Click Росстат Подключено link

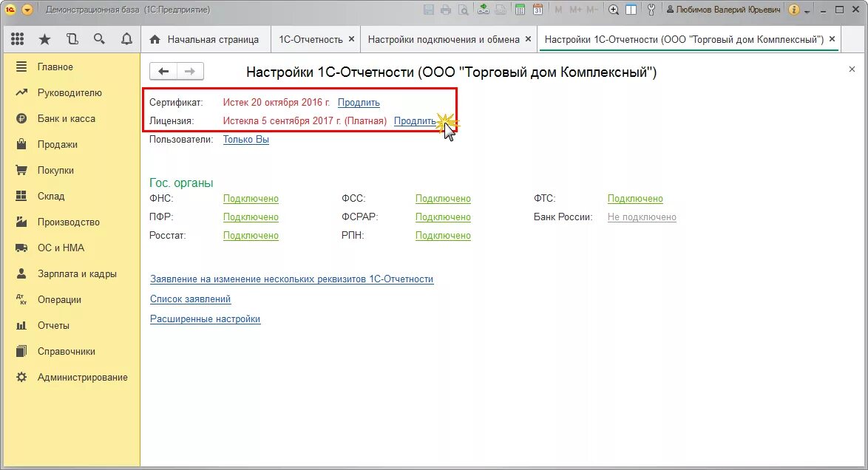(251, 235)
